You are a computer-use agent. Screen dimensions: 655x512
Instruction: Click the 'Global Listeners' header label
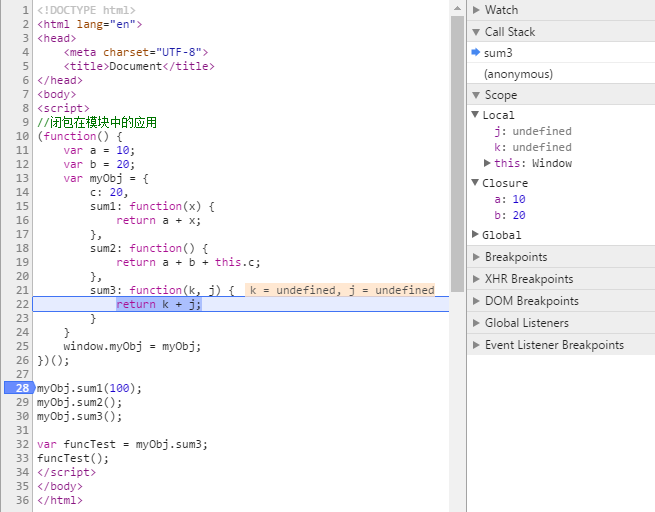[527, 323]
